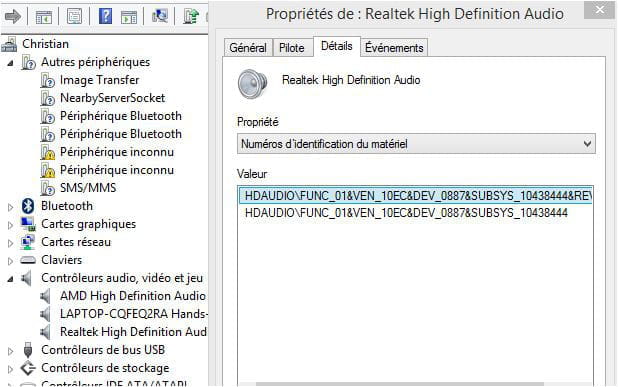Click the Cartes réseau network icon

coord(28,242)
